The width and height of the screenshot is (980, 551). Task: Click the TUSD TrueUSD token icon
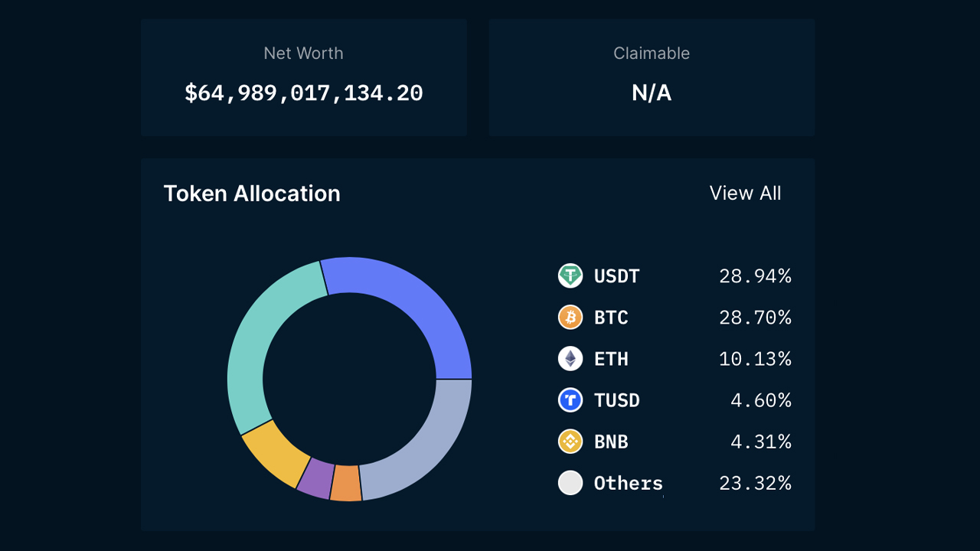570,400
